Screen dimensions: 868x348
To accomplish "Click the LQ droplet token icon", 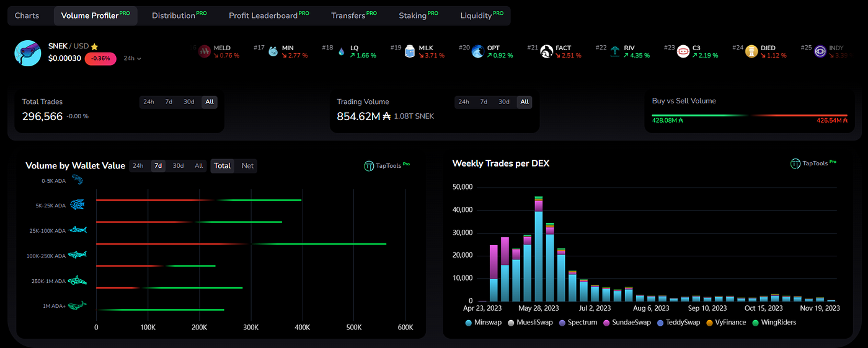I will pyautogui.click(x=341, y=52).
